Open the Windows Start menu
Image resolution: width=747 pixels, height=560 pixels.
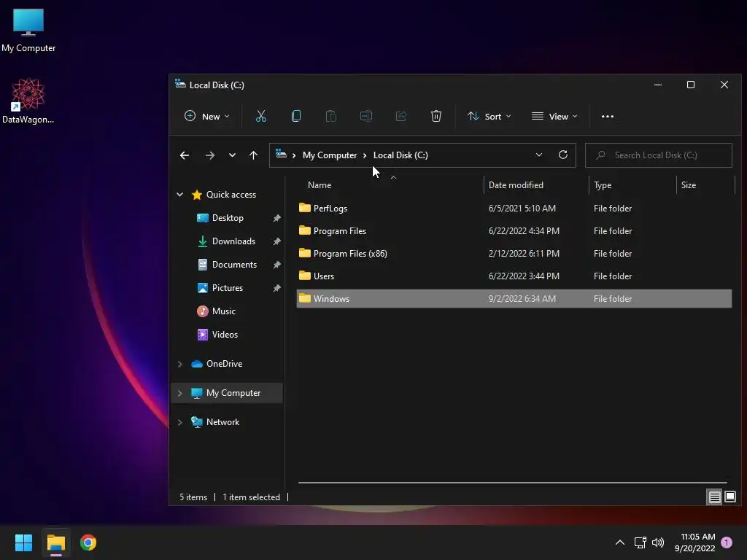click(23, 542)
